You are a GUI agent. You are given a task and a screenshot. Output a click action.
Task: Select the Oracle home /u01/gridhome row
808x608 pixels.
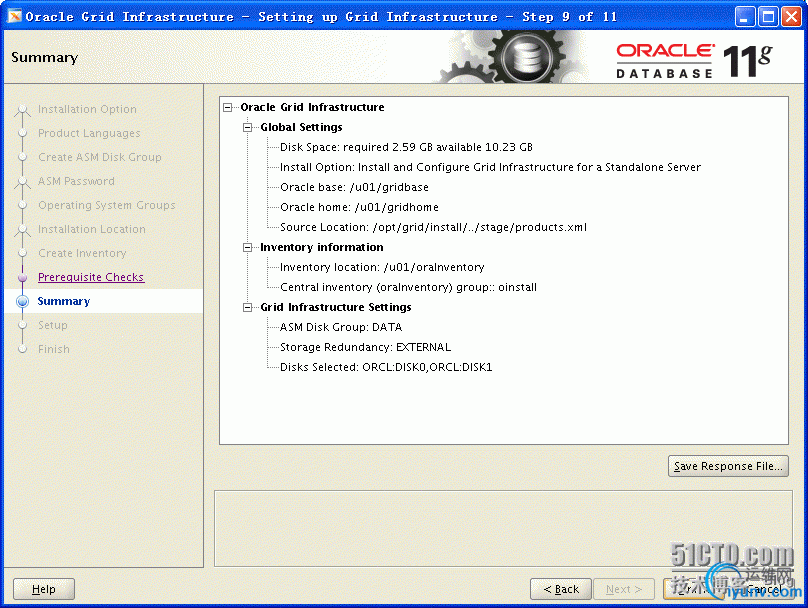pyautogui.click(x=359, y=208)
